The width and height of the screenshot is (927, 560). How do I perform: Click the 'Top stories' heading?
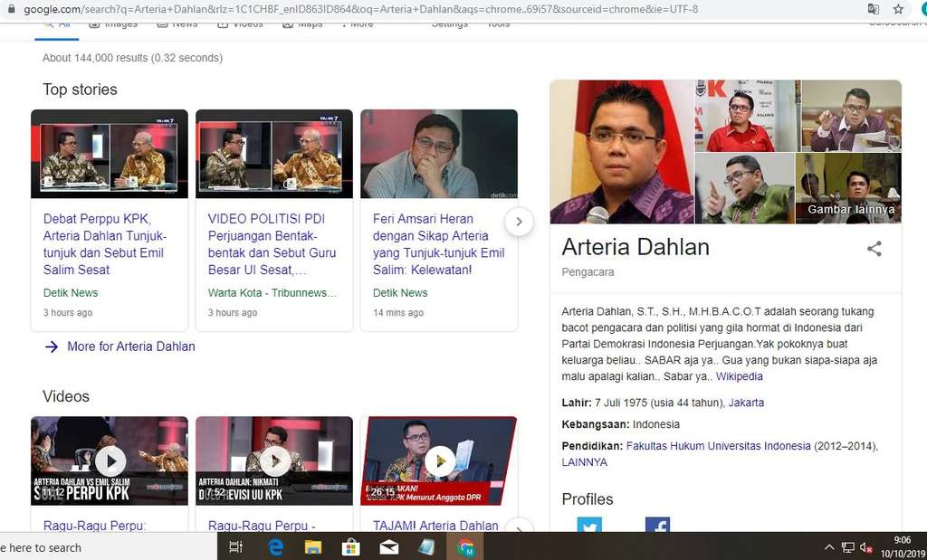point(80,90)
